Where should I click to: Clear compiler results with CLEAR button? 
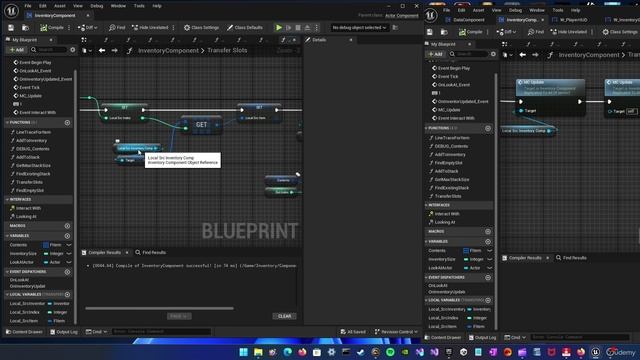[284, 316]
